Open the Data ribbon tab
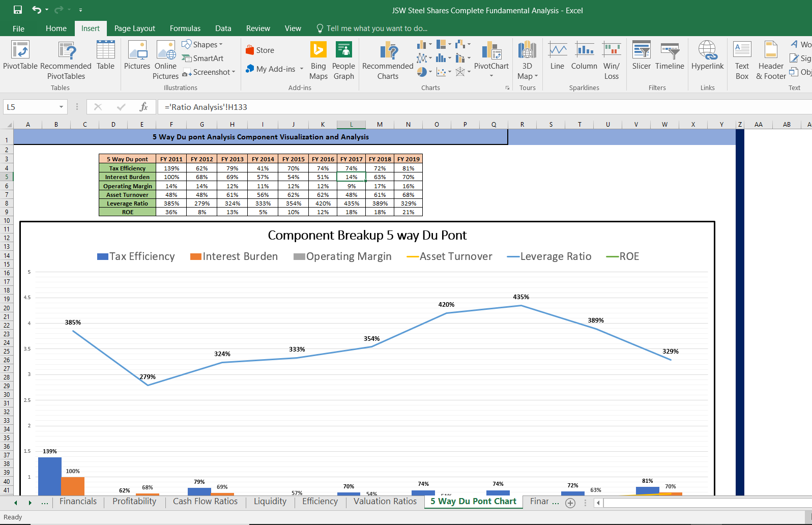The width and height of the screenshot is (812, 525). (x=223, y=28)
